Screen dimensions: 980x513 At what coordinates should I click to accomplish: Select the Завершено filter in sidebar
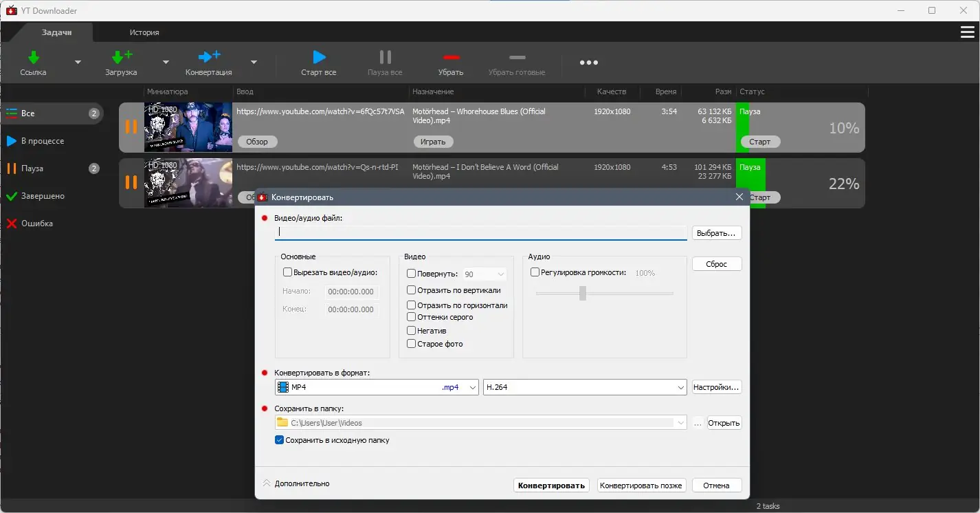pyautogui.click(x=43, y=196)
